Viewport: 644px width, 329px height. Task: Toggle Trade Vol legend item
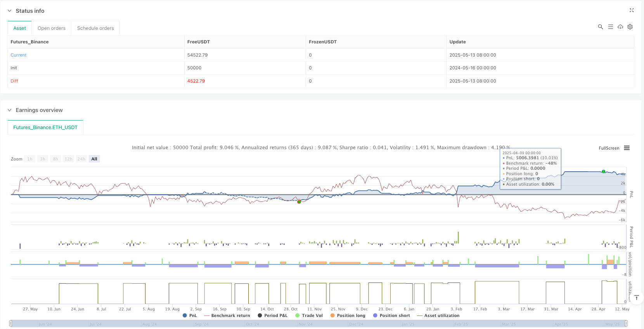coord(309,315)
